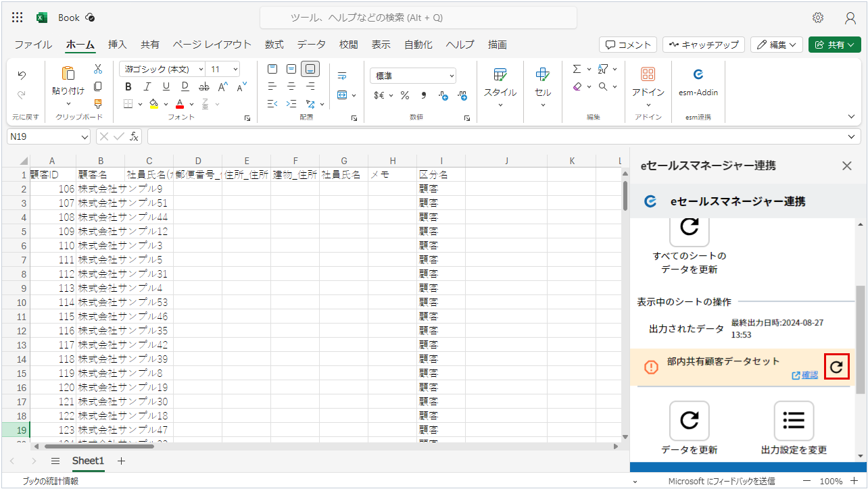Toggle wrap text
The image size is (868, 489).
pyautogui.click(x=342, y=76)
